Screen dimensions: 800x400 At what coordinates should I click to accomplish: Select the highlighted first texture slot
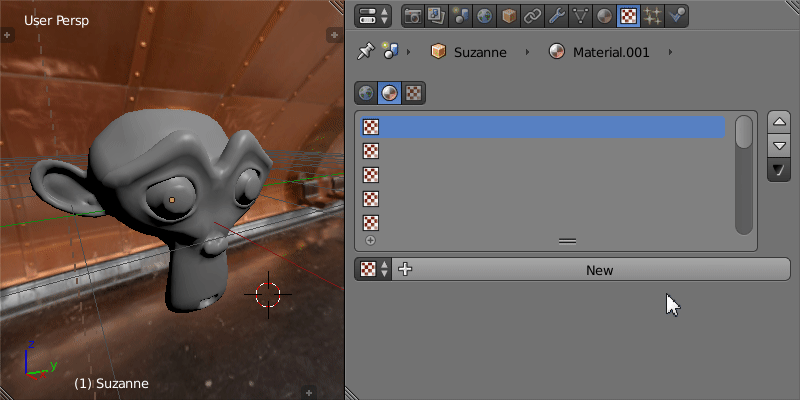543,127
